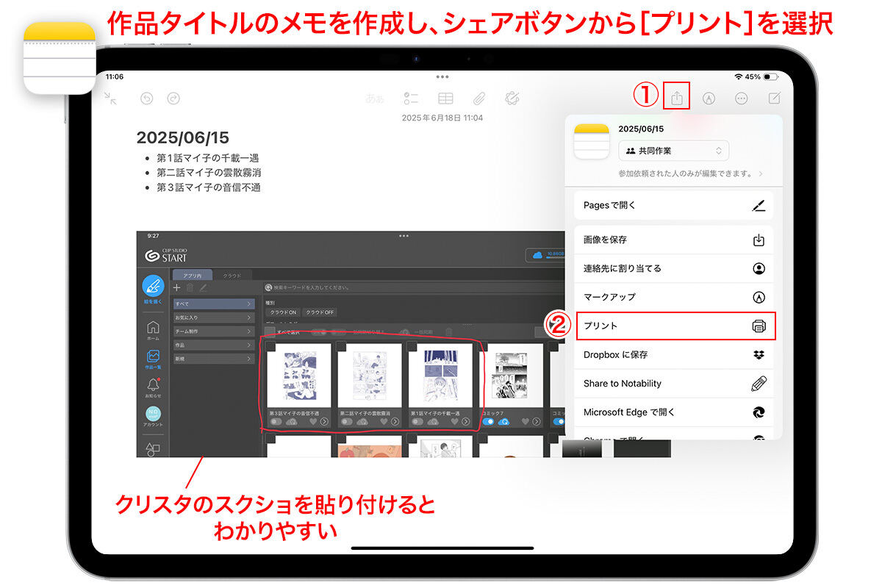882x588 pixels.
Task: Expand the 作品 folder row
Action: pyautogui.click(x=213, y=345)
